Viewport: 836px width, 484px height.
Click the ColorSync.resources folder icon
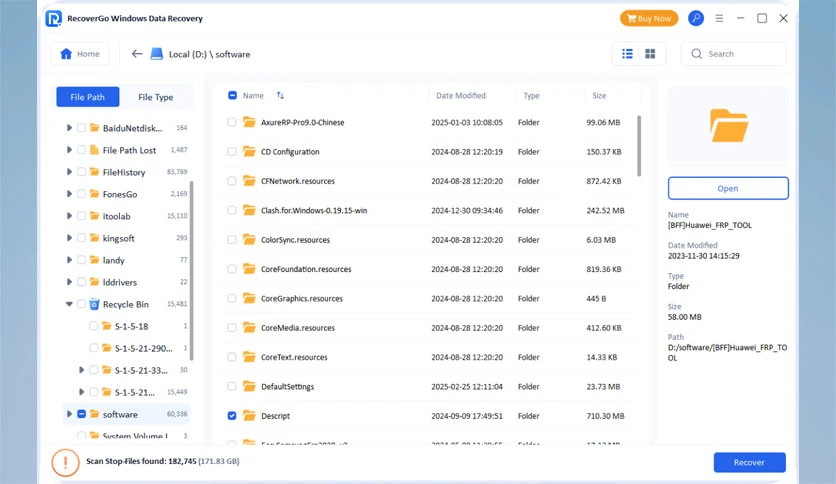pyautogui.click(x=249, y=239)
